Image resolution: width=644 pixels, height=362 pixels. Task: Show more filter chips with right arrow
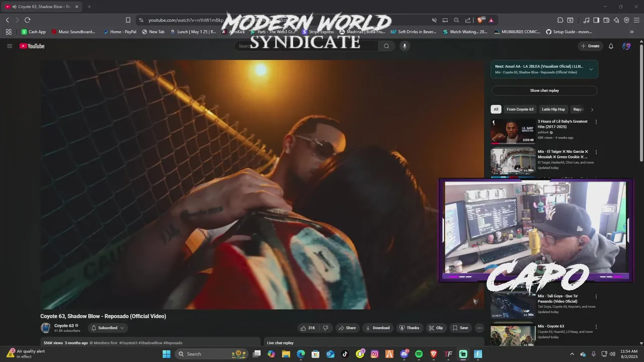[592, 109]
